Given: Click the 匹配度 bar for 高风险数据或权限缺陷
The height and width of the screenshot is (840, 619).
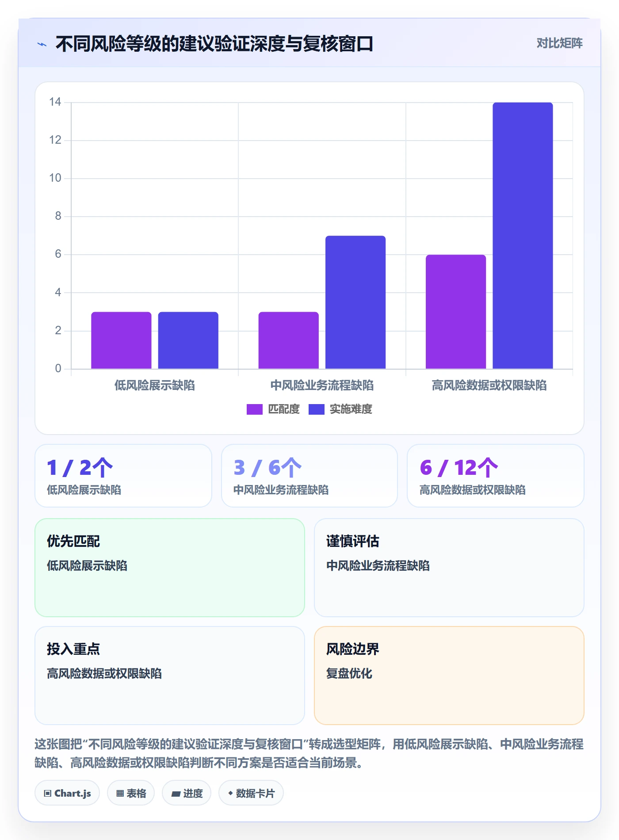Looking at the screenshot, I should tap(456, 312).
